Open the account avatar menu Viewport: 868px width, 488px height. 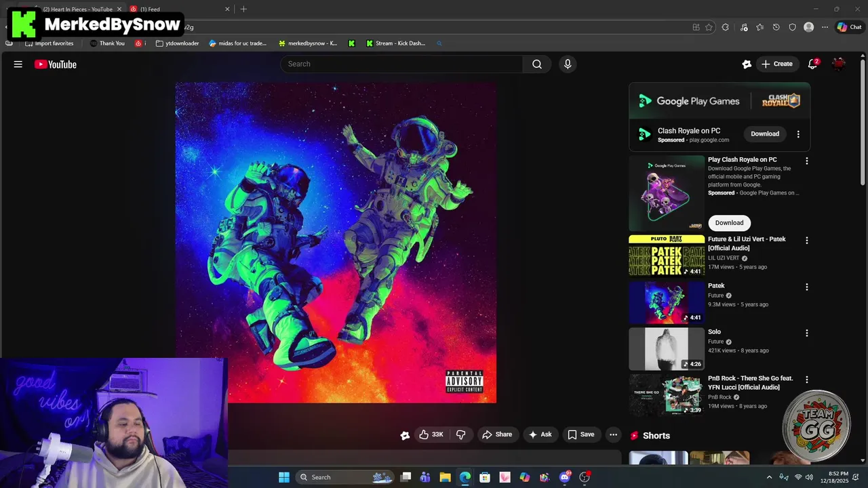pos(839,64)
